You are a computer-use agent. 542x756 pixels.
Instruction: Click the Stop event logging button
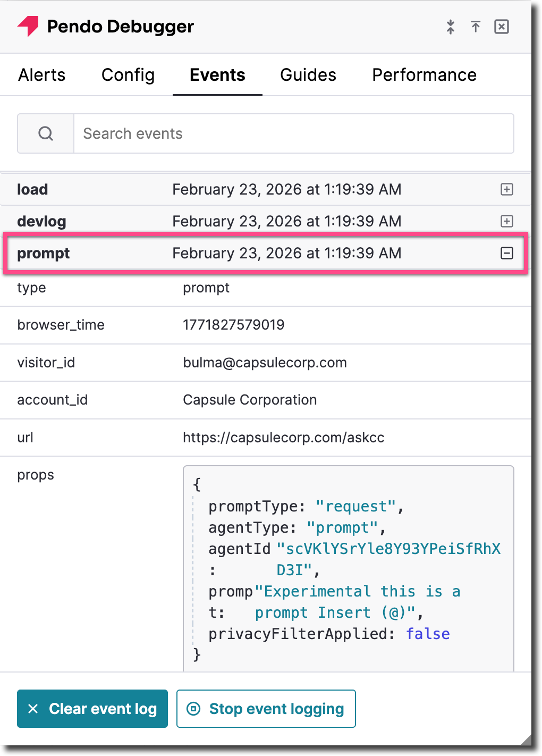coord(266,709)
